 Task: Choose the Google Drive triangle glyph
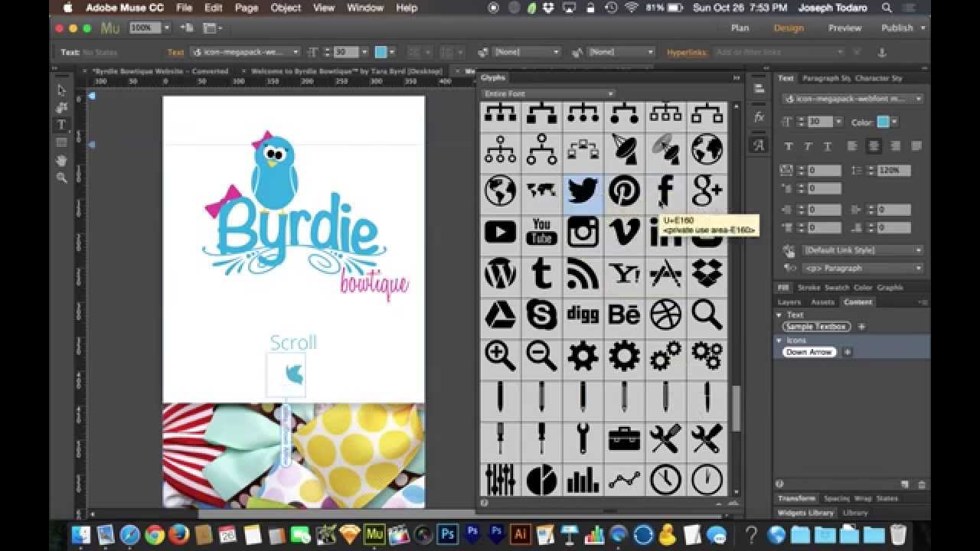[x=500, y=315]
